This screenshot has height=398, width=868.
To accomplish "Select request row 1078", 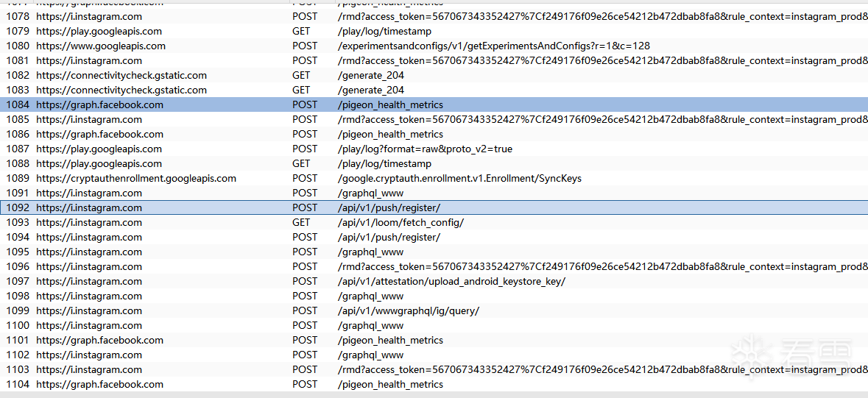I will click(x=434, y=17).
